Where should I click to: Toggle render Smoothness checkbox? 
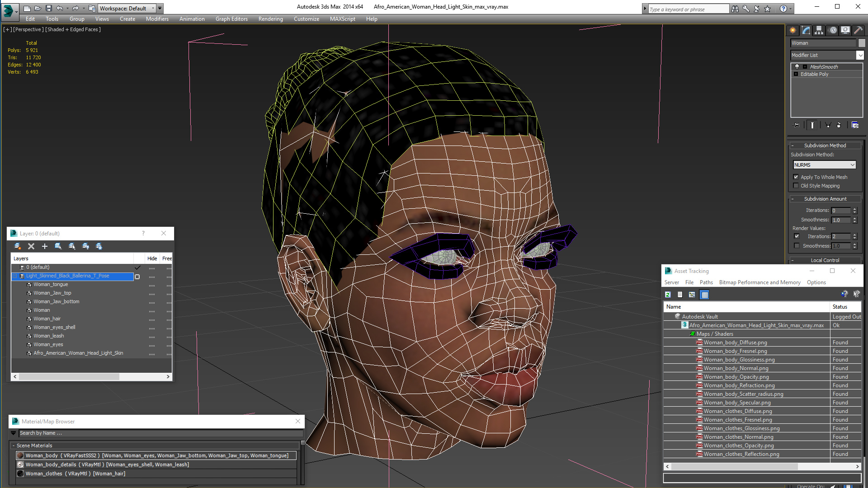[797, 246]
